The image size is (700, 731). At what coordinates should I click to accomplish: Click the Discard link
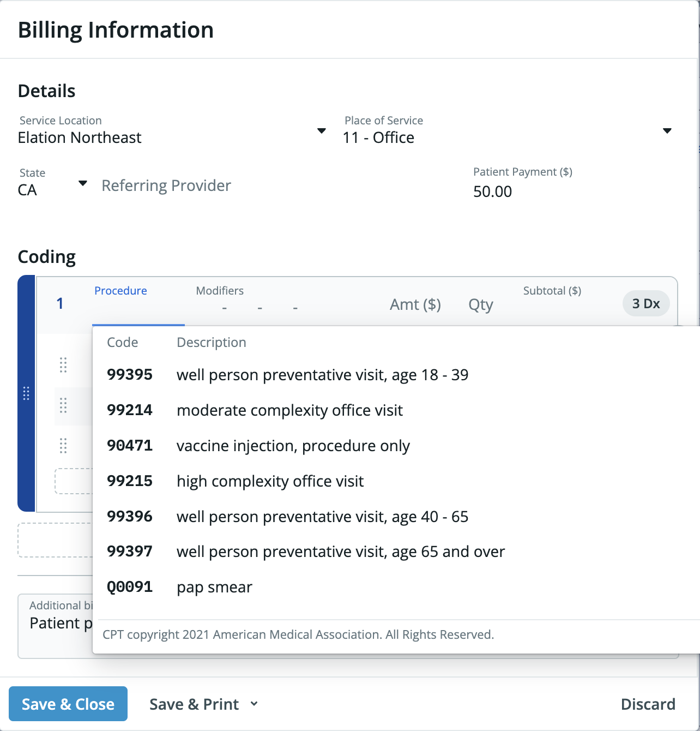648,704
